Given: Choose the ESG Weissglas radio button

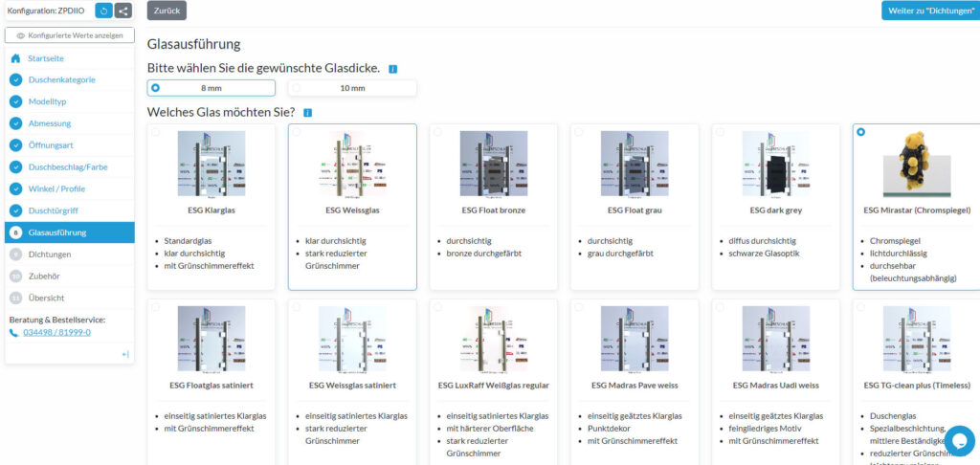Looking at the screenshot, I should [297, 132].
